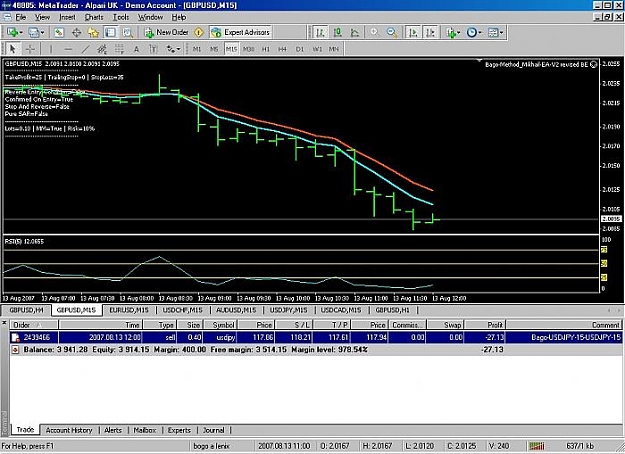Click the connection status bars icon

[536, 446]
